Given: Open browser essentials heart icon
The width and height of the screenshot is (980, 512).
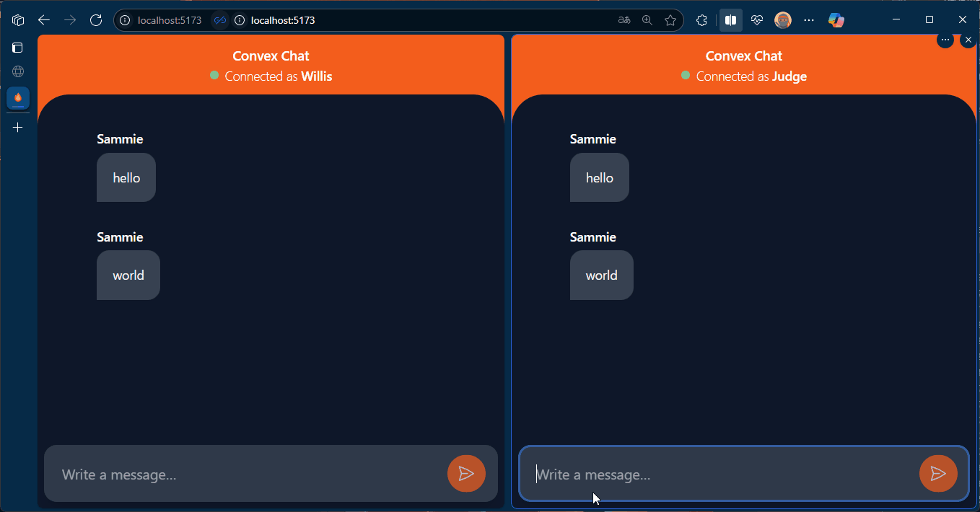Looking at the screenshot, I should (757, 20).
